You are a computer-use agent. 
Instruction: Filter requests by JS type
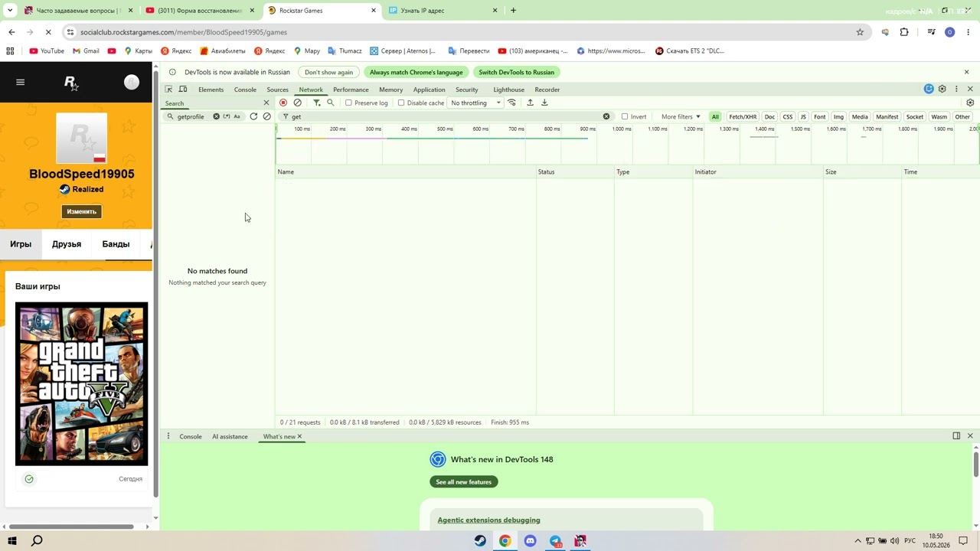[x=803, y=116]
